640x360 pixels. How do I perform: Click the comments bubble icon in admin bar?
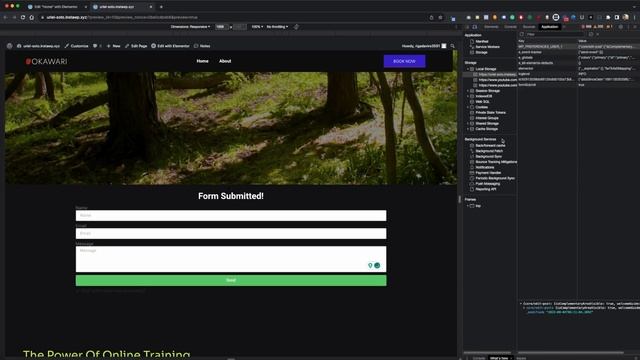point(95,46)
